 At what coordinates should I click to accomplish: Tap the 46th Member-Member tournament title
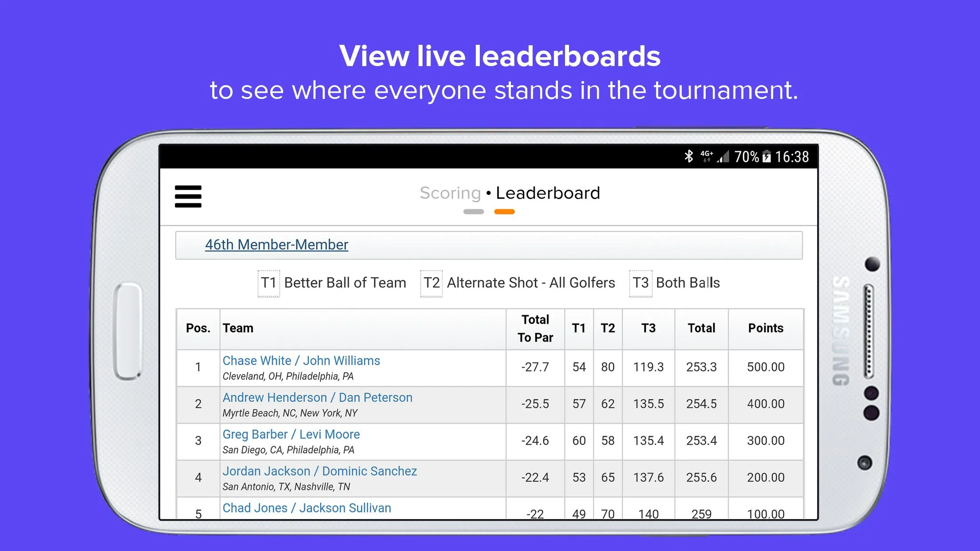point(277,244)
